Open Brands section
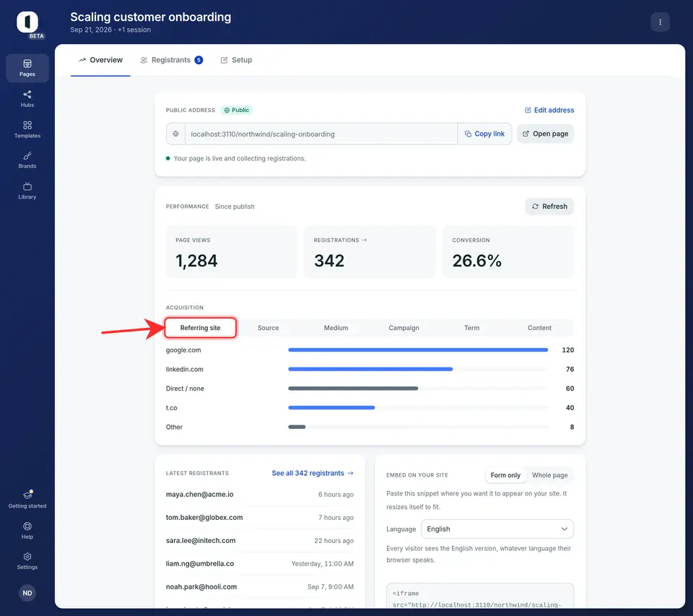Image resolution: width=693 pixels, height=616 pixels. click(x=27, y=160)
